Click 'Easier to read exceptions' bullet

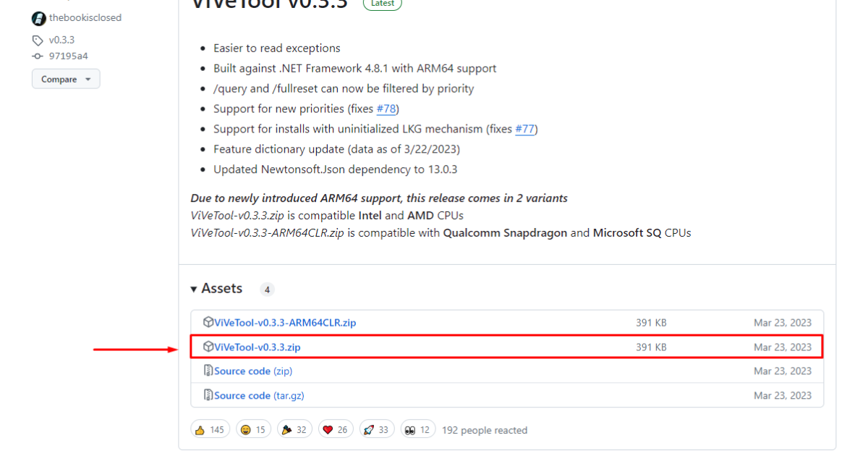point(277,48)
